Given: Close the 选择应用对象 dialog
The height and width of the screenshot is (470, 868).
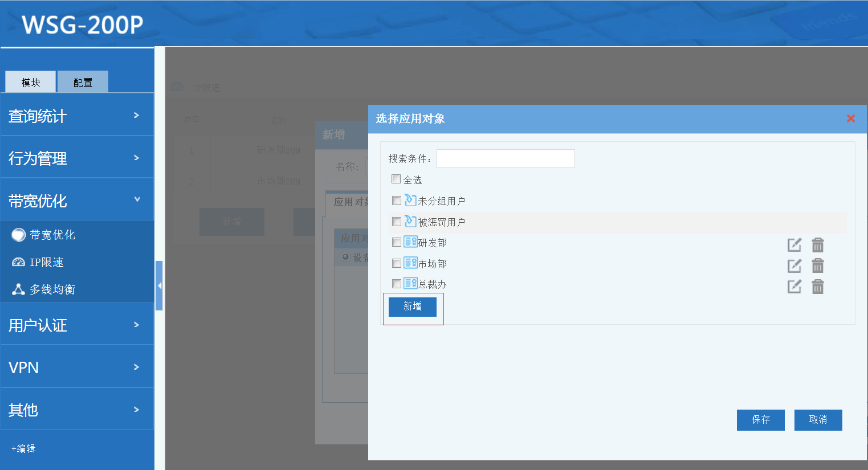Looking at the screenshot, I should click(x=850, y=118).
